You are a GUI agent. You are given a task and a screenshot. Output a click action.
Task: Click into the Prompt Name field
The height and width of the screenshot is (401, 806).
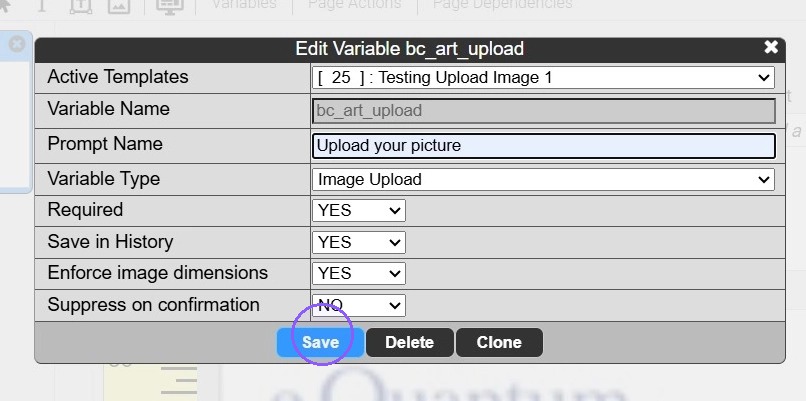[x=544, y=146]
